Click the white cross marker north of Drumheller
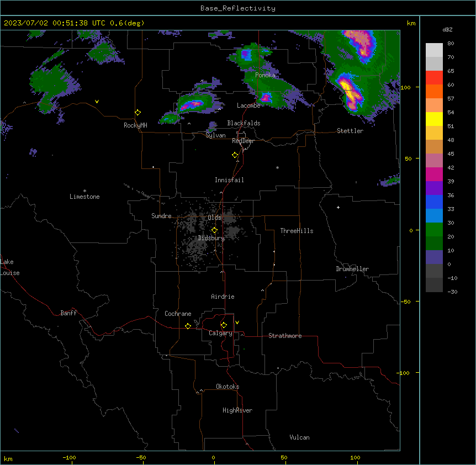The width and height of the screenshot is (476, 465). coord(338,207)
